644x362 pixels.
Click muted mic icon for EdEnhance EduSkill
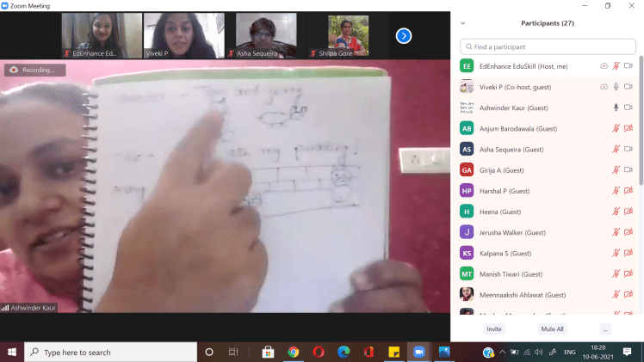(x=616, y=66)
